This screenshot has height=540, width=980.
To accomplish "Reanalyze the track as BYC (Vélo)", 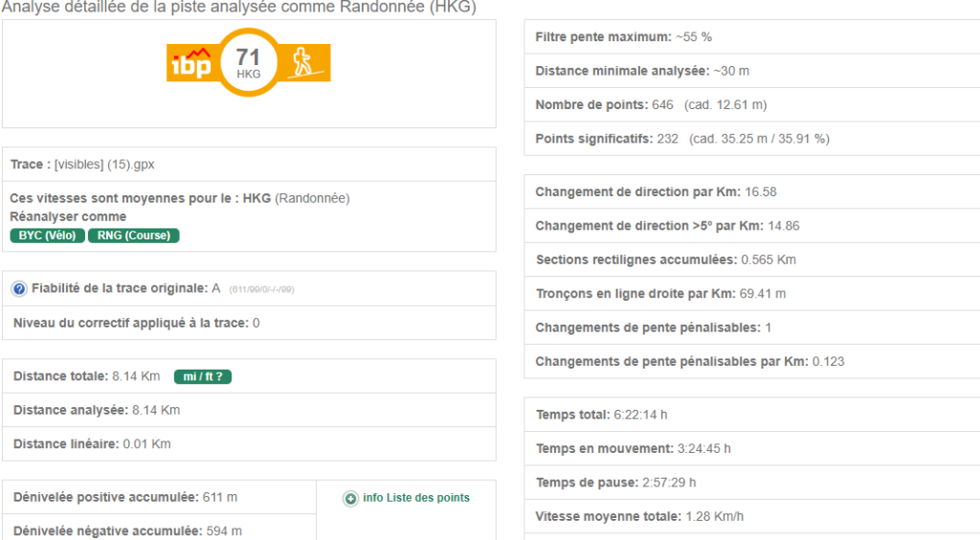I will coord(47,236).
